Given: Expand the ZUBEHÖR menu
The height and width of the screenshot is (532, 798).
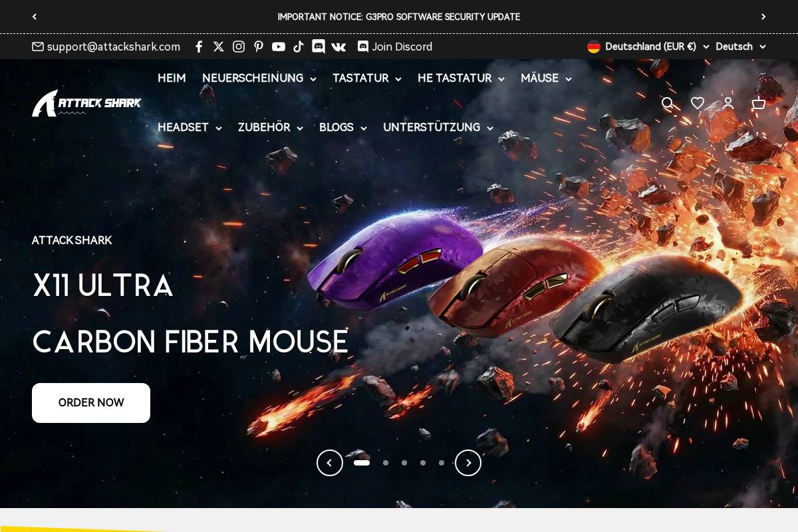Looking at the screenshot, I should point(271,128).
